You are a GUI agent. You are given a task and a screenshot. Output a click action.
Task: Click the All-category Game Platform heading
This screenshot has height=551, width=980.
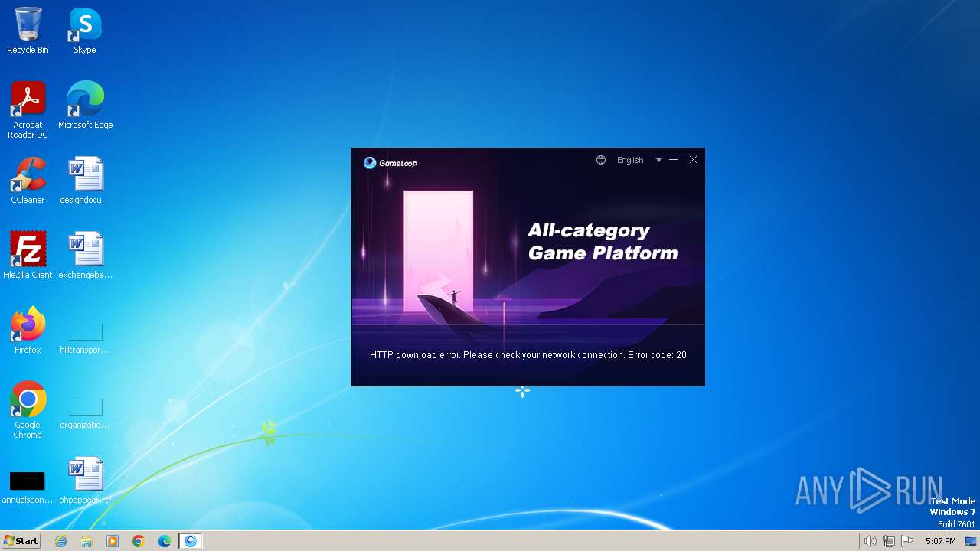pos(603,242)
